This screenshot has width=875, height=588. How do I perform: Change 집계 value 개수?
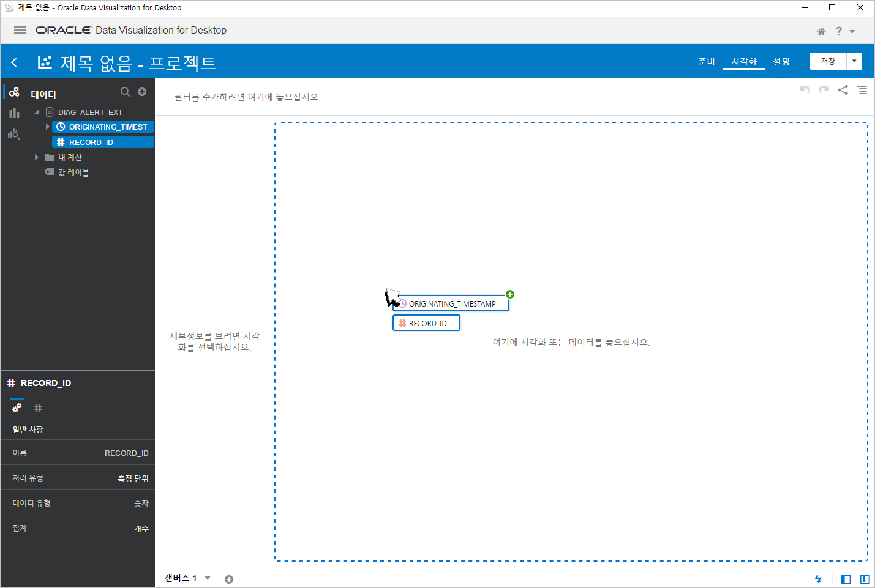(x=141, y=529)
